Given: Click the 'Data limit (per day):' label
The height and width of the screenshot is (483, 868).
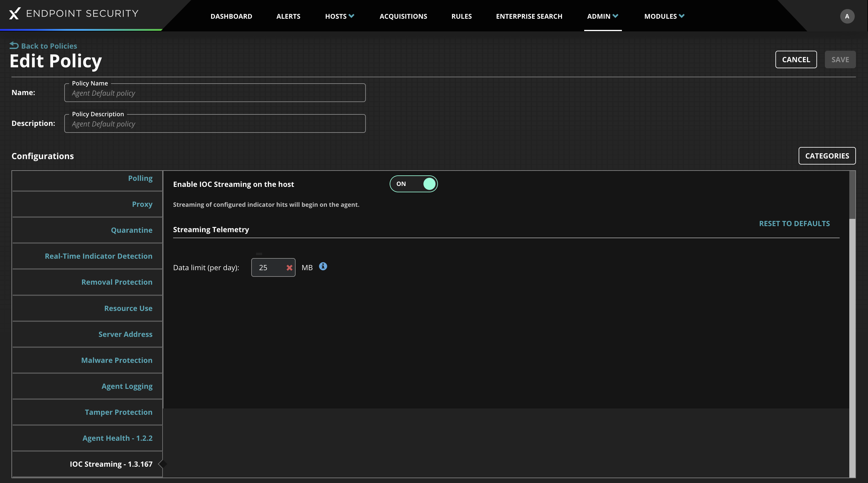Looking at the screenshot, I should pos(206,268).
